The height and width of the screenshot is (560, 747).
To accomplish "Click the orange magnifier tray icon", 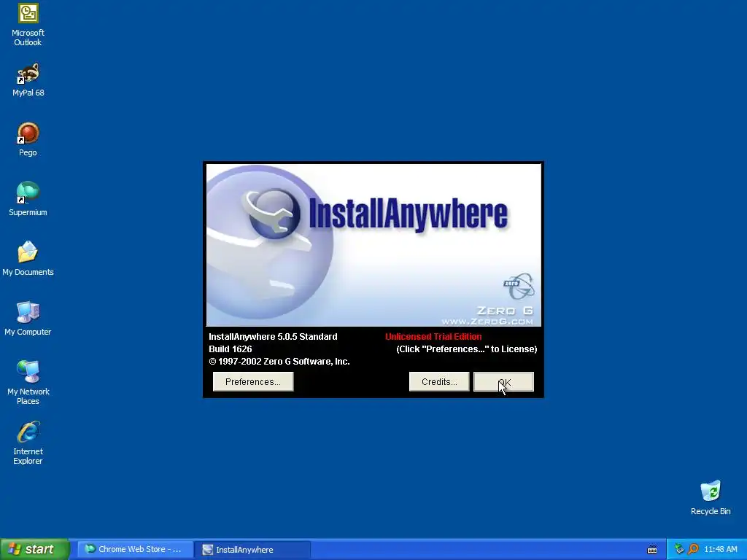I will tap(693, 550).
